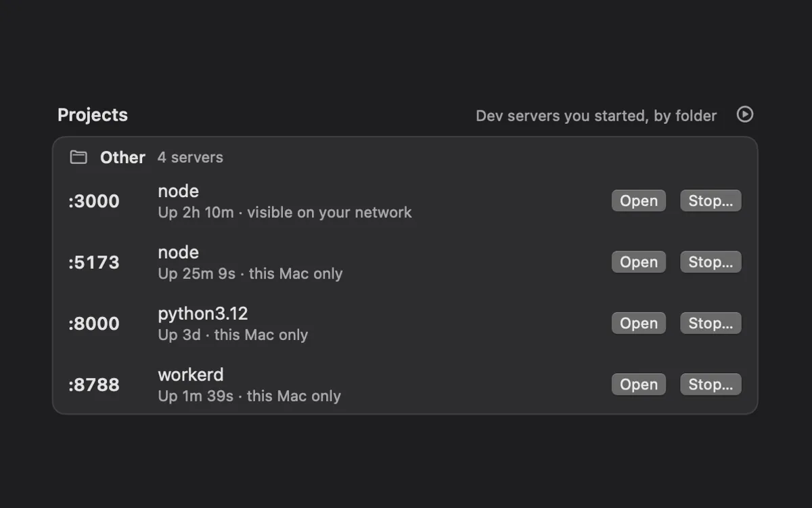Click 'Up 1m 39s · this Mac only'
The image size is (812, 508).
250,396
